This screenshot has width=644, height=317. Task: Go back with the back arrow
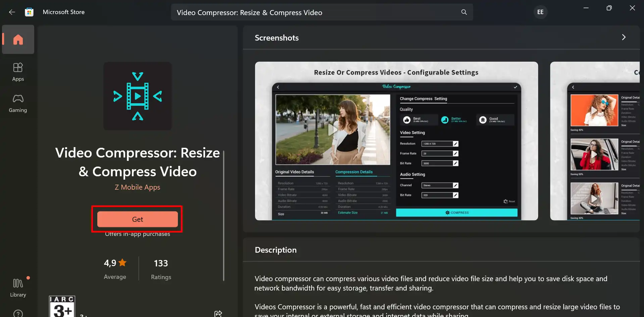tap(12, 12)
